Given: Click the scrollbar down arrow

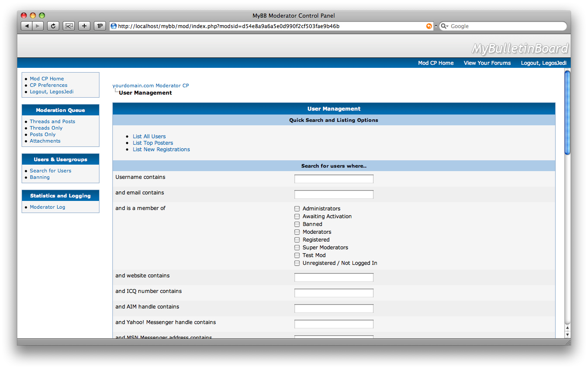Looking at the screenshot, I should (x=568, y=334).
